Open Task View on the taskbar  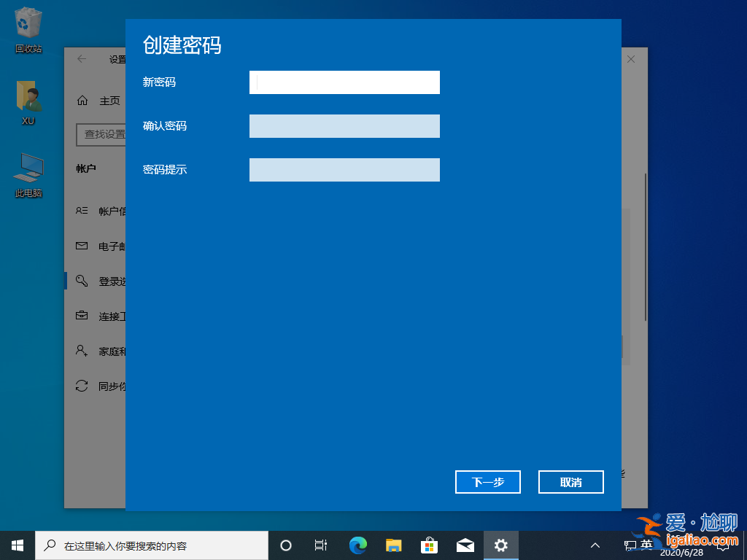(321, 545)
